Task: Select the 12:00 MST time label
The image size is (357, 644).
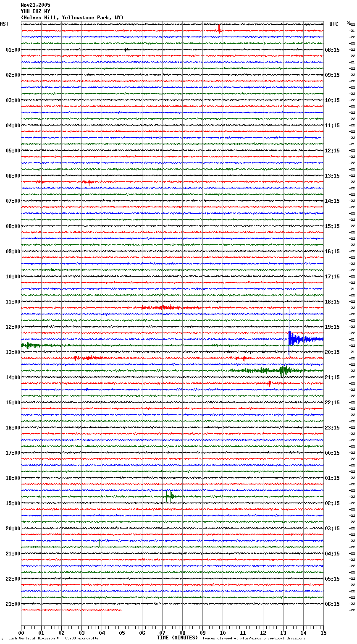Action: (13, 327)
